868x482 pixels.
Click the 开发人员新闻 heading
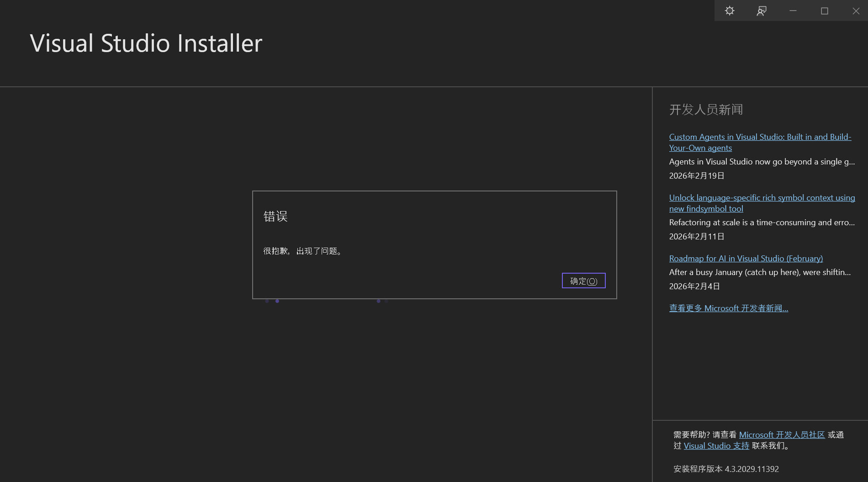pyautogui.click(x=706, y=109)
